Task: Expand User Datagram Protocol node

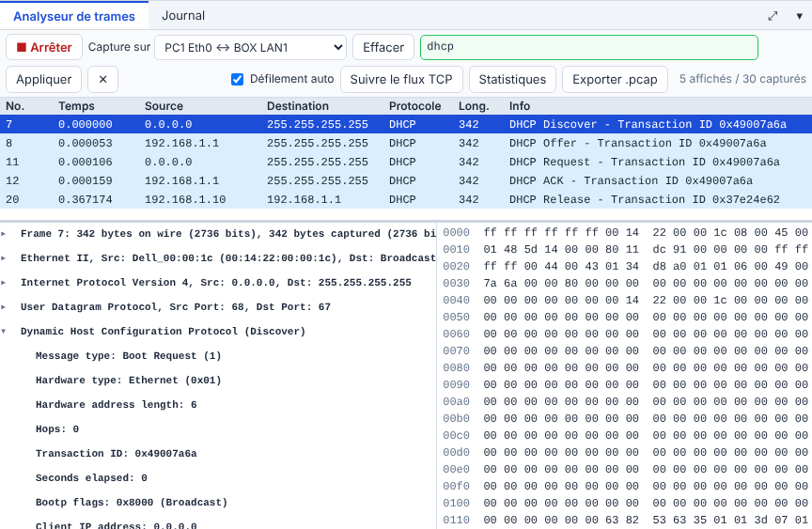Action: coord(4,307)
